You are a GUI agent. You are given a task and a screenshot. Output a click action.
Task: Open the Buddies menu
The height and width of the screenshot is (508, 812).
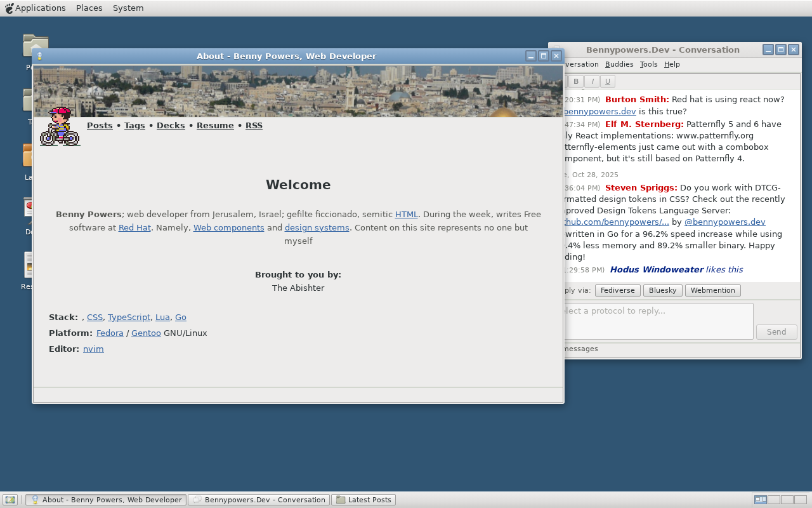(x=619, y=64)
